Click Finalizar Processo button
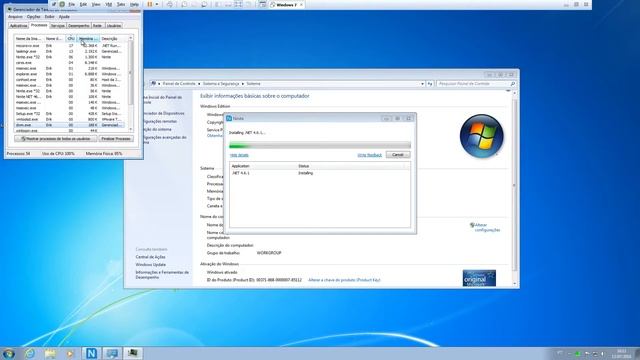The height and width of the screenshot is (360, 640). (116, 139)
